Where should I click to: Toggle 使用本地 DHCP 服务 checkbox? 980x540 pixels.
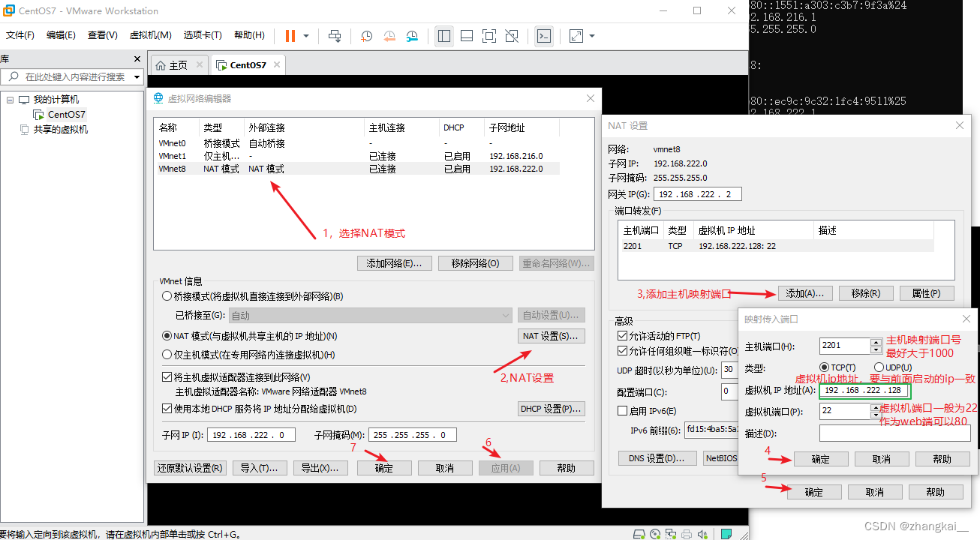tap(167, 409)
